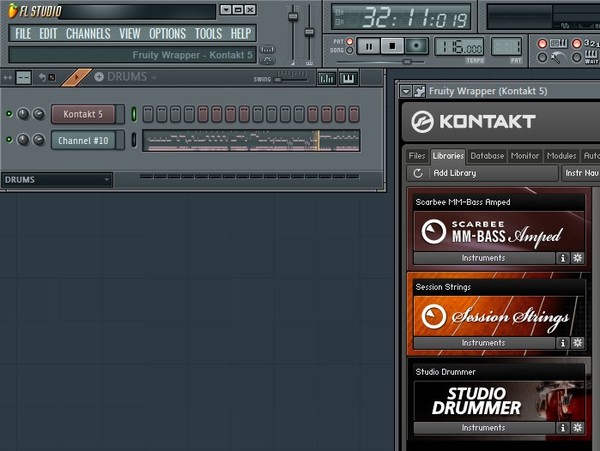Open the DRUMS channel filter dropdown
Viewport: 600px width, 451px height.
(57, 180)
